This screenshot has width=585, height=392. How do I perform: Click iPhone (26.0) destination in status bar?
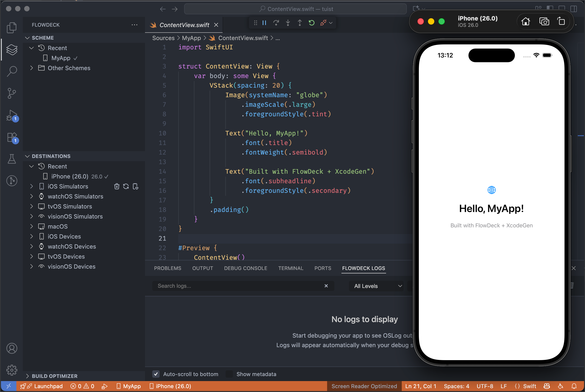coord(170,386)
